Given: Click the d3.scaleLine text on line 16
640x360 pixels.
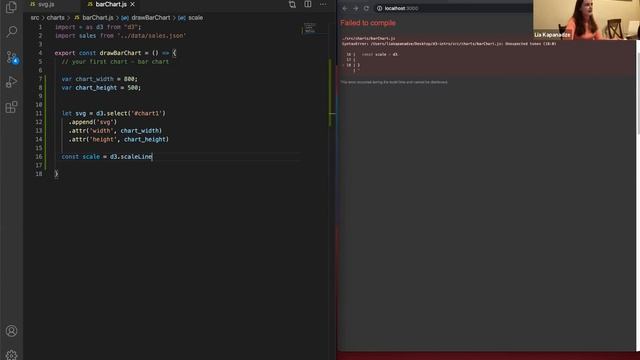Looking at the screenshot, I should [x=131, y=157].
